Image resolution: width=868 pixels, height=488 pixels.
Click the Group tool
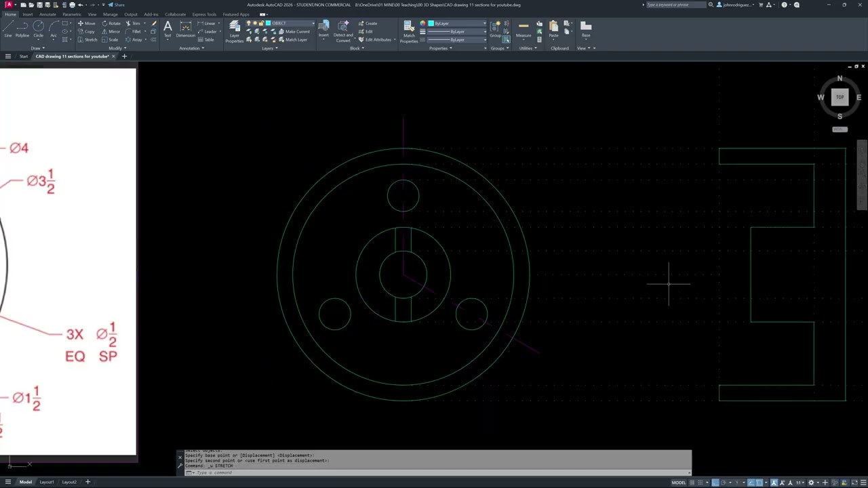point(496,28)
